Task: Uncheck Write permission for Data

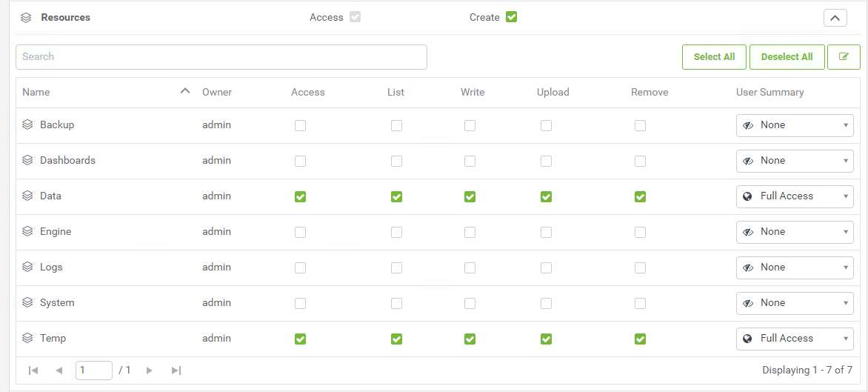Action: tap(470, 197)
